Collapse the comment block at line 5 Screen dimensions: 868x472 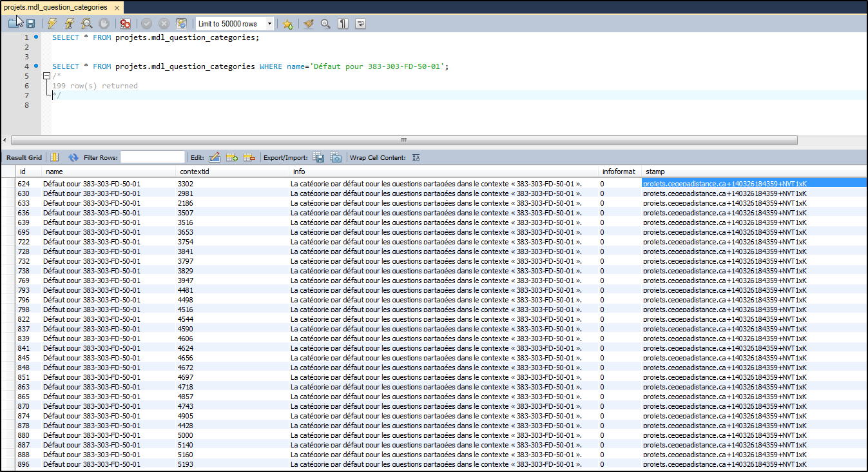coord(46,76)
